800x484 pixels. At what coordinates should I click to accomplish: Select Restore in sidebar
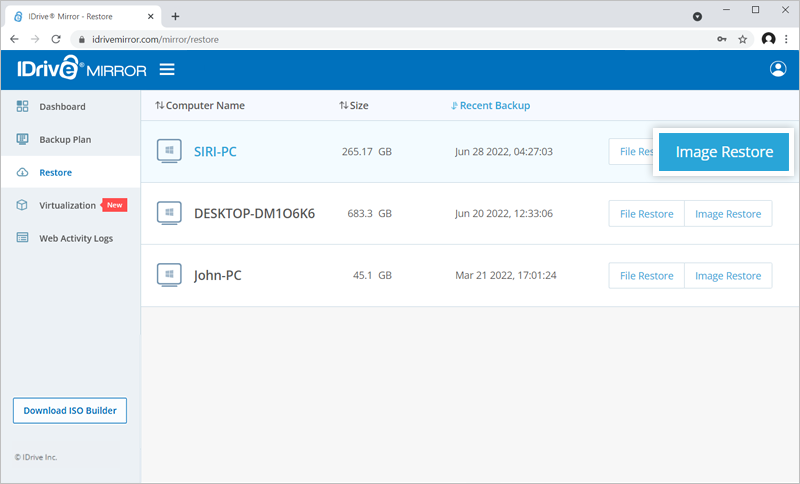[70, 172]
